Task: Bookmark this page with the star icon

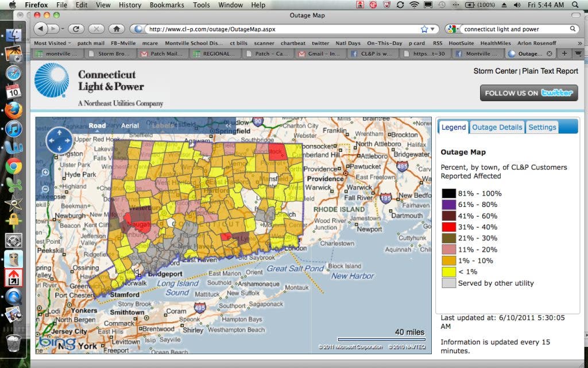Action: click(x=424, y=29)
